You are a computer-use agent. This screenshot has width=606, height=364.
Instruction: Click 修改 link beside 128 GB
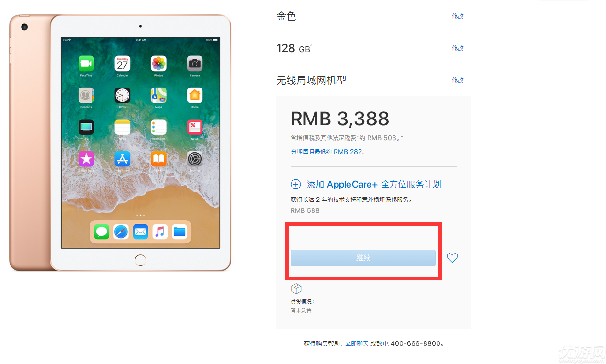[458, 48]
